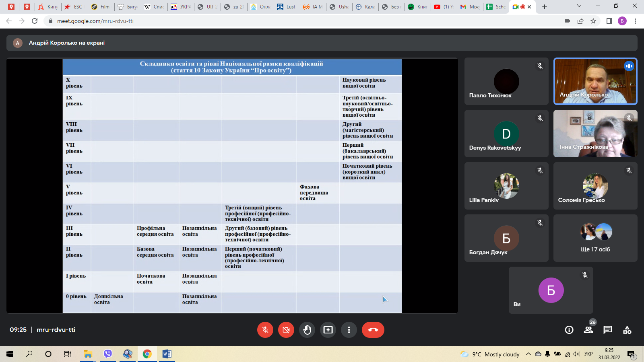Open the activities icon
Screen dimensions: 644x362
[627, 330]
